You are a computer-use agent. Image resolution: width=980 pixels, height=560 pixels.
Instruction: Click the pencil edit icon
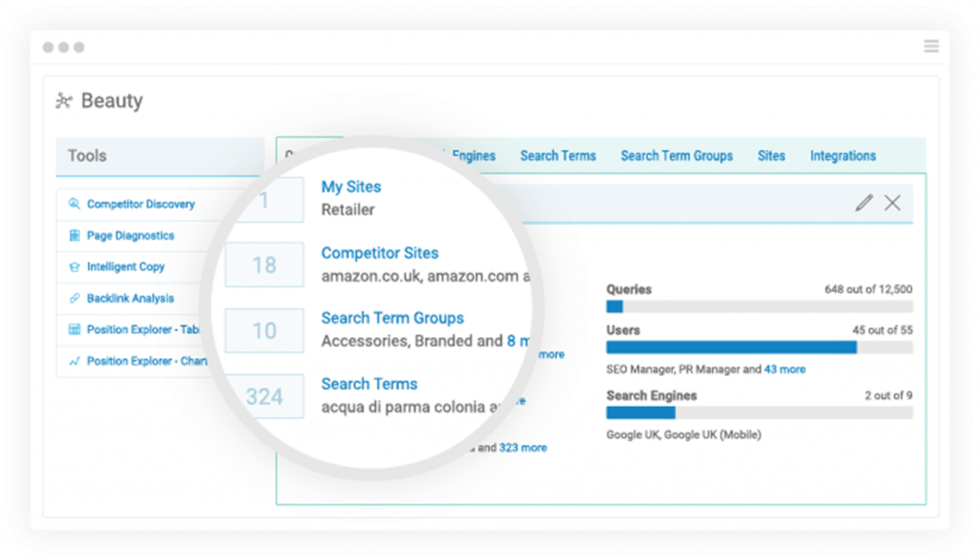(x=864, y=203)
